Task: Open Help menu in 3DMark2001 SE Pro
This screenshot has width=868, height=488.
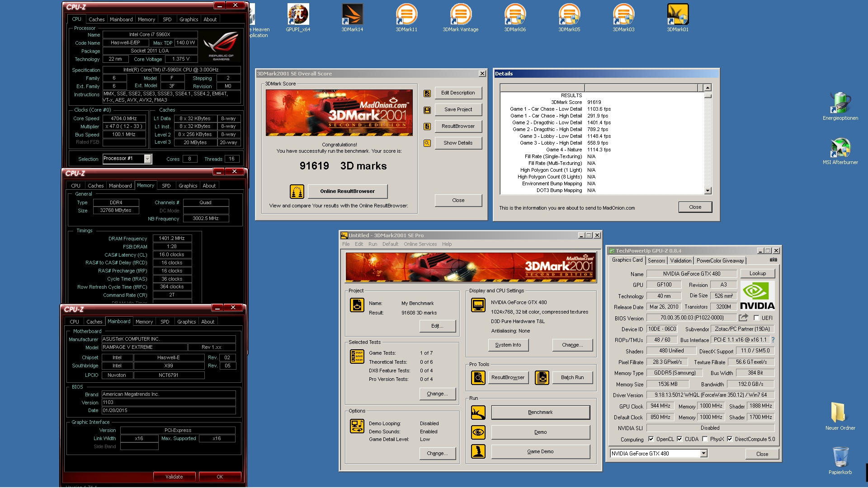Action: (447, 244)
